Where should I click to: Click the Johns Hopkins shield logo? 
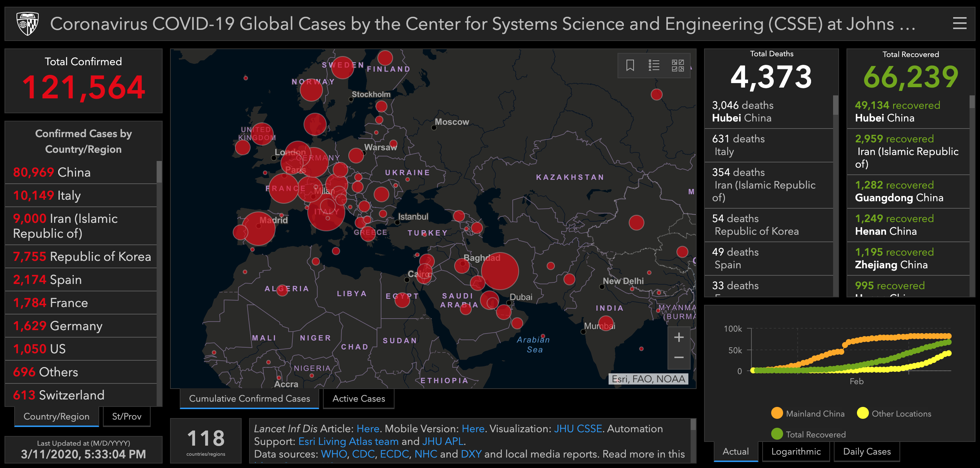pos(28,23)
